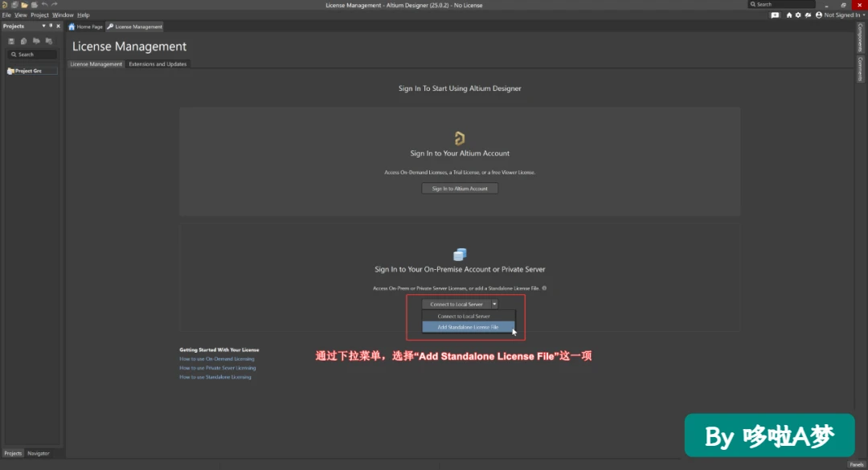Switch to the Home Page document tab
868x470 pixels.
coord(86,27)
